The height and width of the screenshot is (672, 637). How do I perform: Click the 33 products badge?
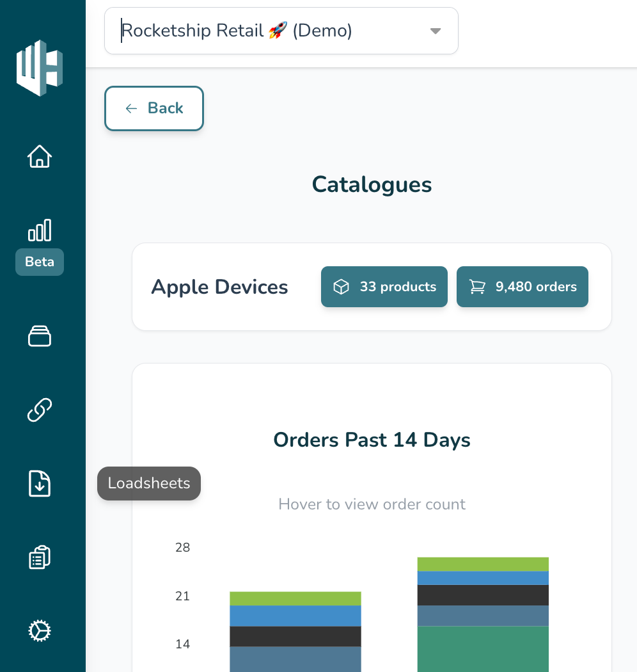[x=384, y=287]
